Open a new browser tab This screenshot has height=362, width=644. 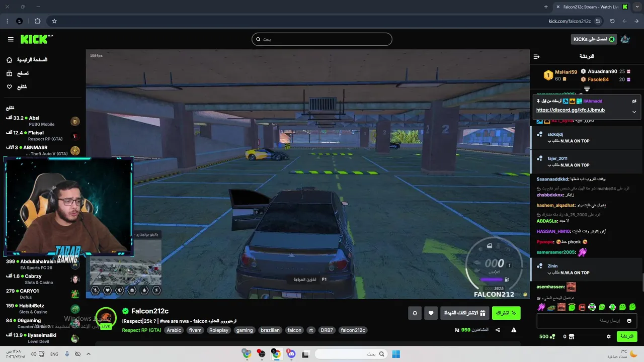(546, 7)
